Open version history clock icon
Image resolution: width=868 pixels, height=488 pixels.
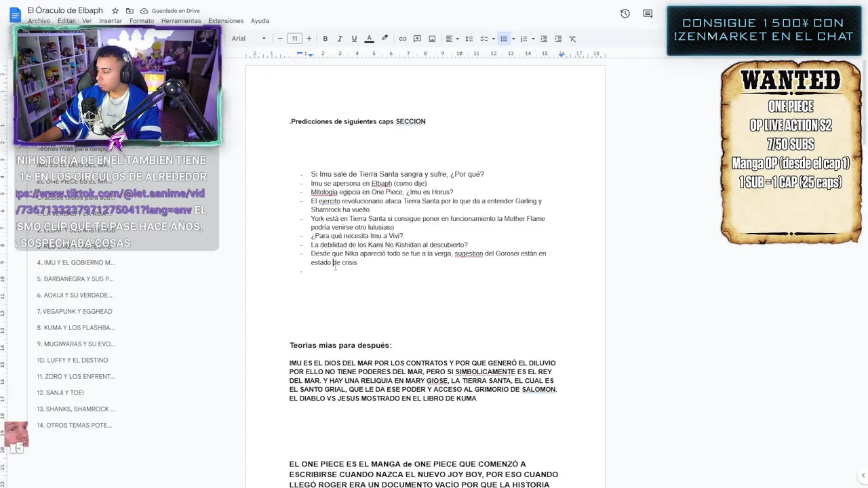tap(625, 14)
